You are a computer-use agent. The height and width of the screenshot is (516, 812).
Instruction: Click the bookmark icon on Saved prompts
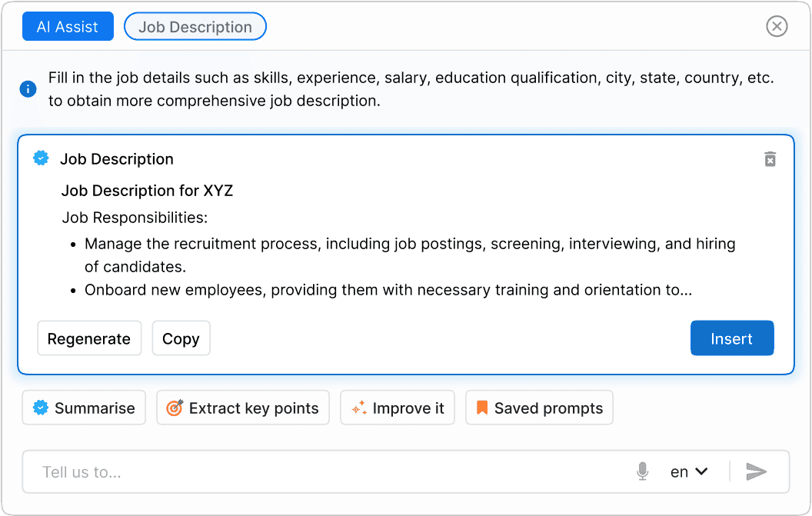pos(482,408)
